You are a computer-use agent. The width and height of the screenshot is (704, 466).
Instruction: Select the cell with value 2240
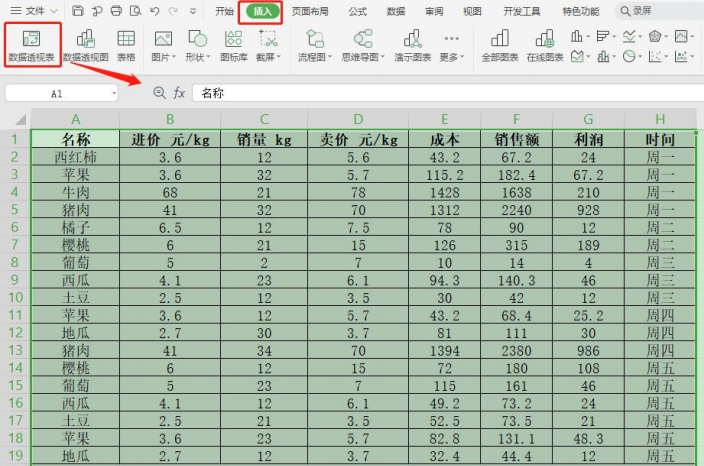pos(516,210)
